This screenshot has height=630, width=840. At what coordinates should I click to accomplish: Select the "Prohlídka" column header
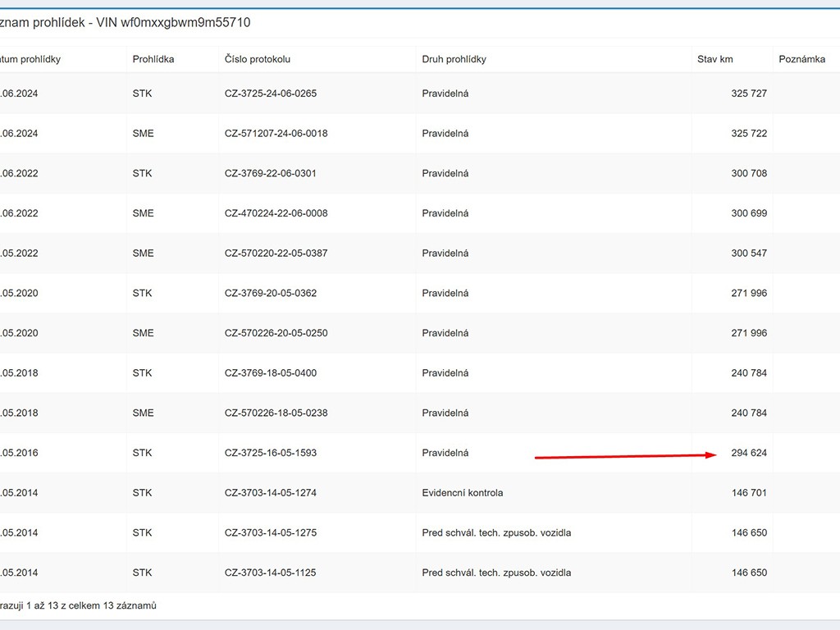(x=153, y=59)
